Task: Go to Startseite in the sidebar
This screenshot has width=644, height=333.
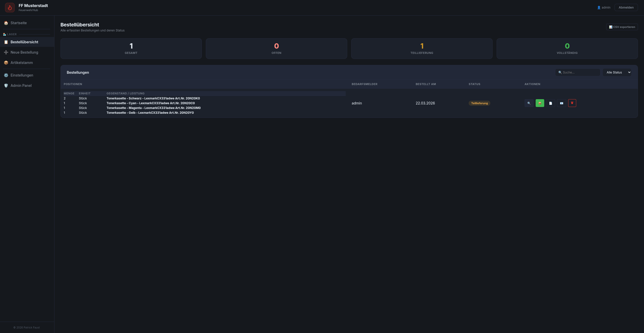Action: click(x=19, y=23)
